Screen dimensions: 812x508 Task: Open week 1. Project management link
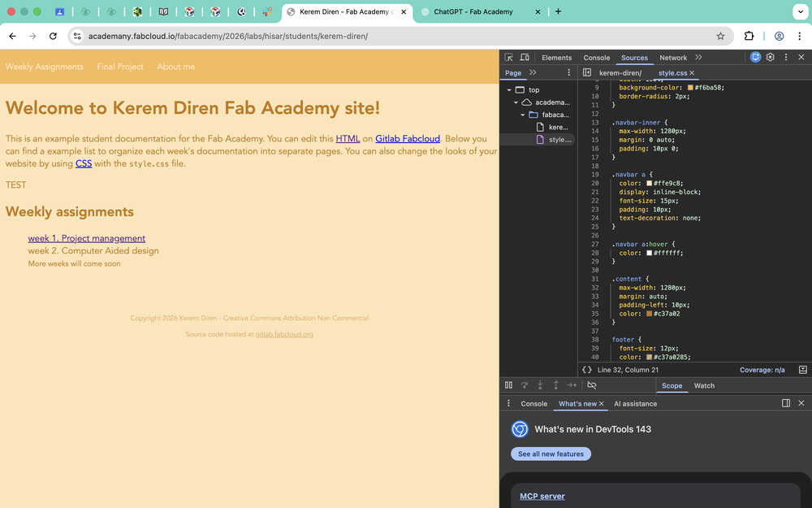click(x=87, y=238)
